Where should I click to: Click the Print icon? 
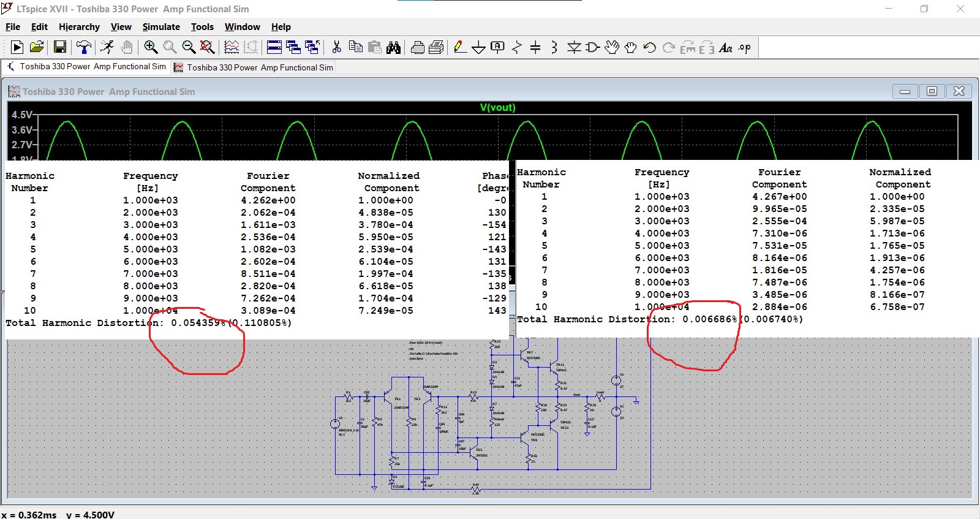coord(418,47)
